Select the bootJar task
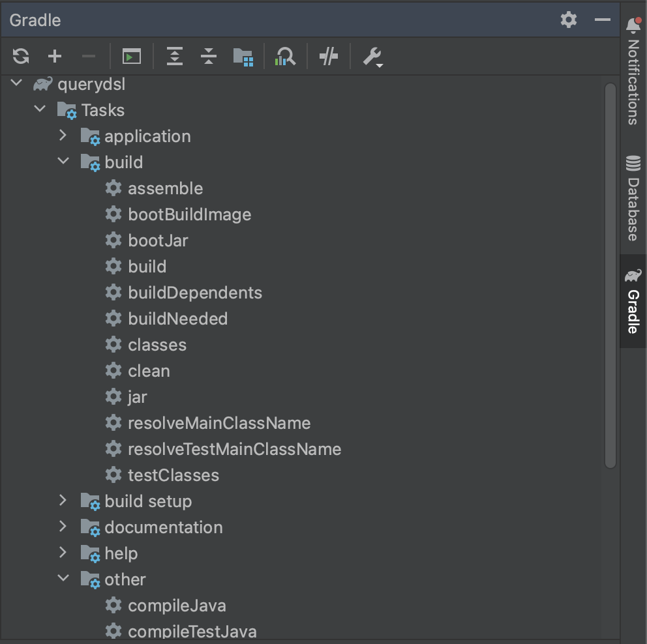This screenshot has height=644, width=647. (158, 241)
